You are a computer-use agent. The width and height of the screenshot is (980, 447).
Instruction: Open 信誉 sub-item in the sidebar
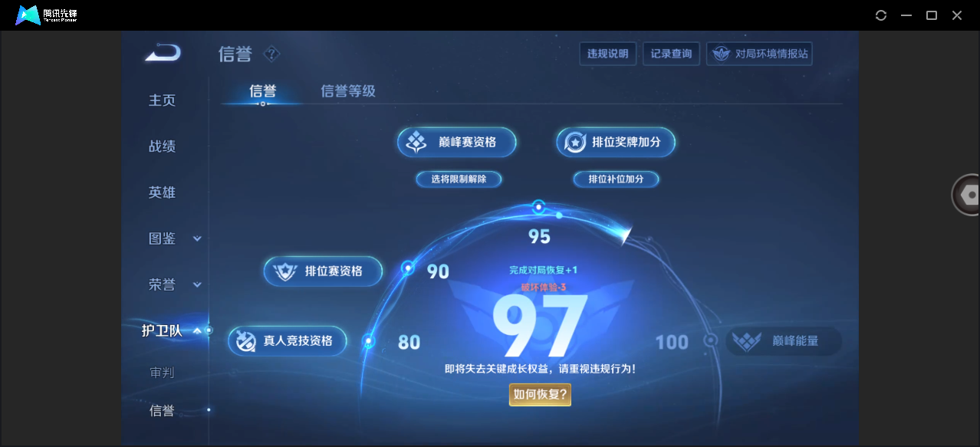163,411
